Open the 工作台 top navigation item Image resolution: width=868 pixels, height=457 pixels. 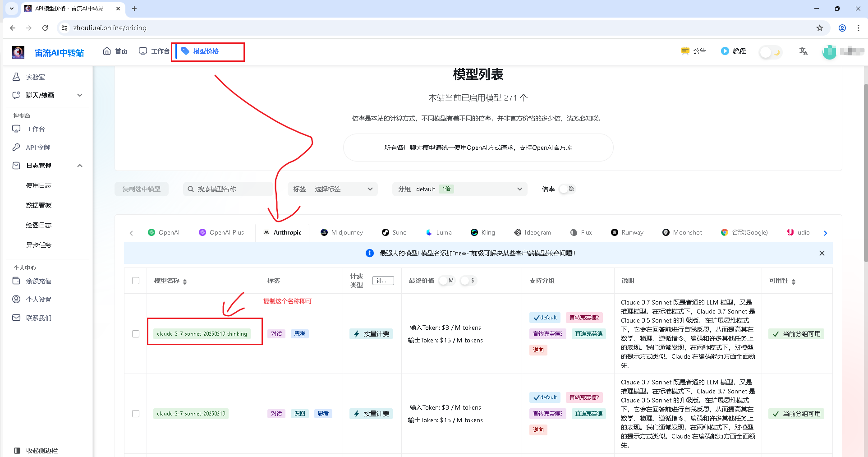pos(154,51)
